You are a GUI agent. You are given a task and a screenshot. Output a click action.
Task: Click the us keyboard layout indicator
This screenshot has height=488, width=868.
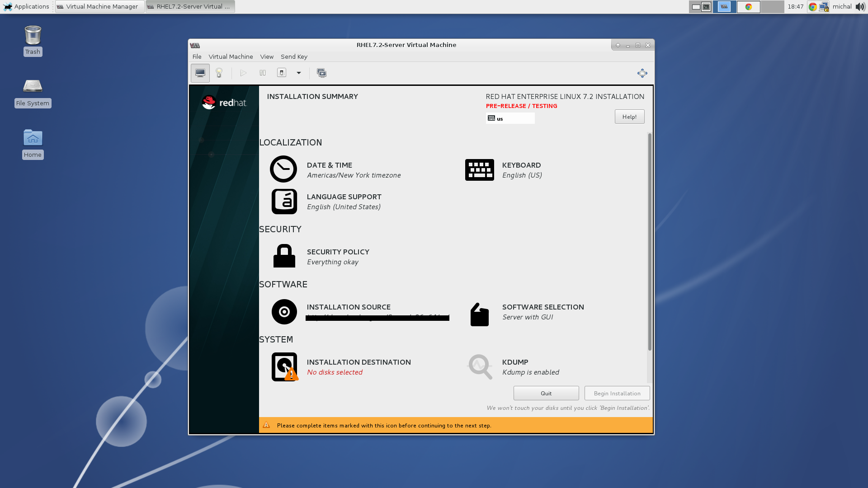click(x=510, y=118)
